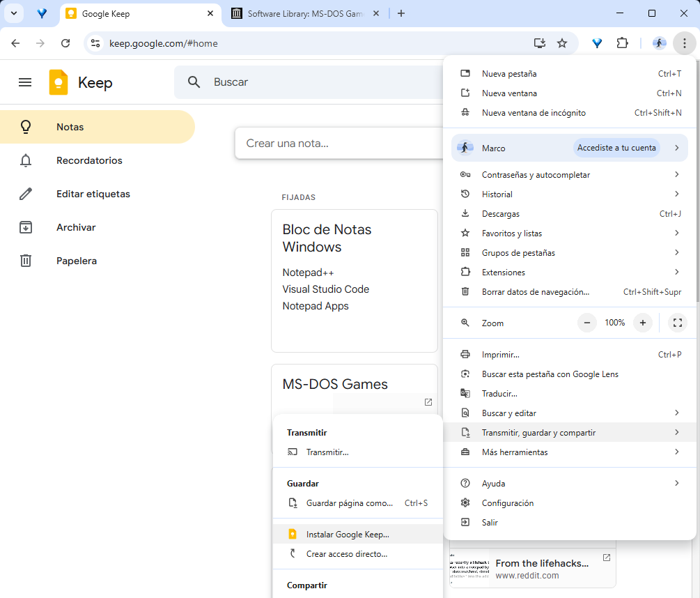Click the Google Keep logo
The height and width of the screenshot is (598, 700).
point(57,82)
